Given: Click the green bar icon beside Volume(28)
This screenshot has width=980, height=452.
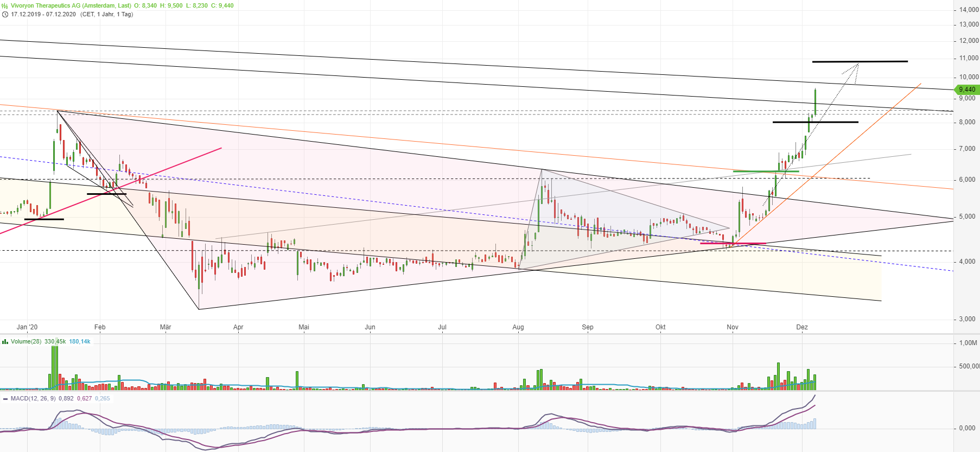Looking at the screenshot, I should 5,341.
